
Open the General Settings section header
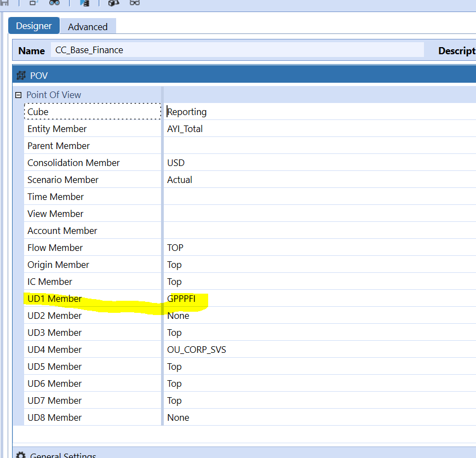click(x=64, y=455)
